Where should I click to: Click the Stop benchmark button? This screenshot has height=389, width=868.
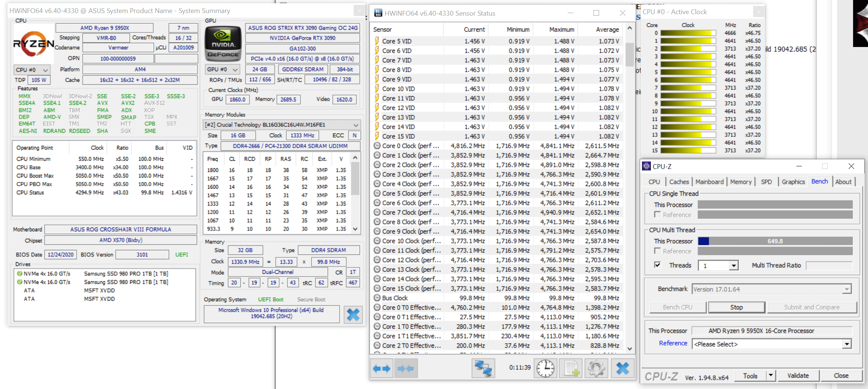click(736, 307)
